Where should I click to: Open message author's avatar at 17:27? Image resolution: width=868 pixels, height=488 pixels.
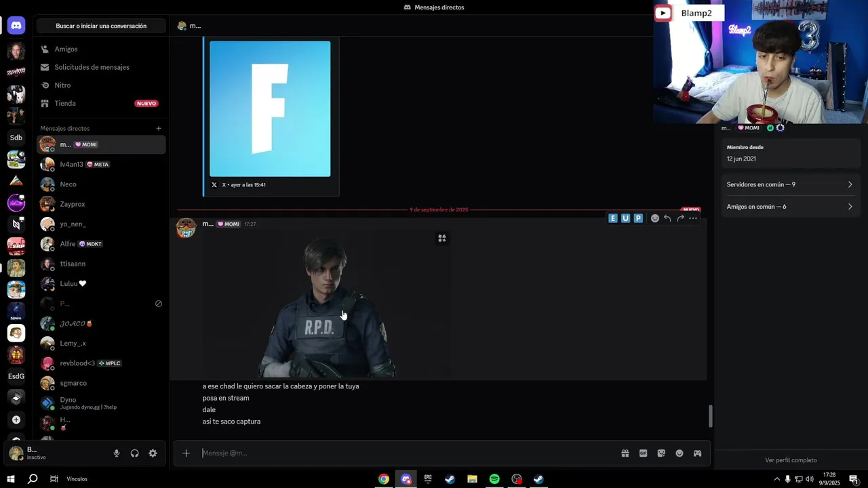(186, 228)
